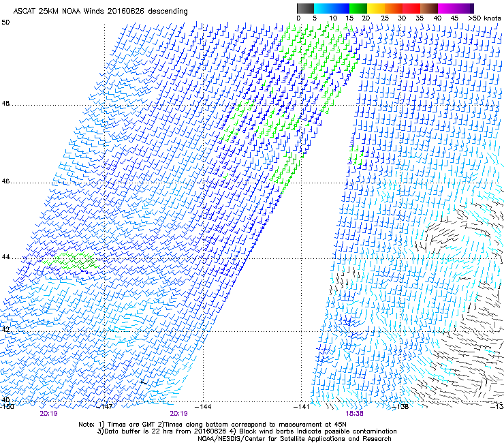The image size is (504, 443).
Task: Click the -144 longitude axis label
Action: pos(203,407)
